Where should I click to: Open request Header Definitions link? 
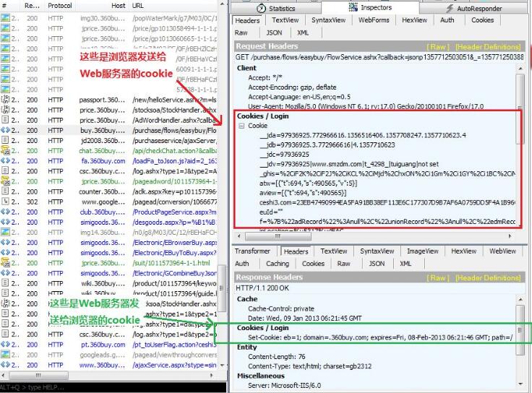(488, 46)
